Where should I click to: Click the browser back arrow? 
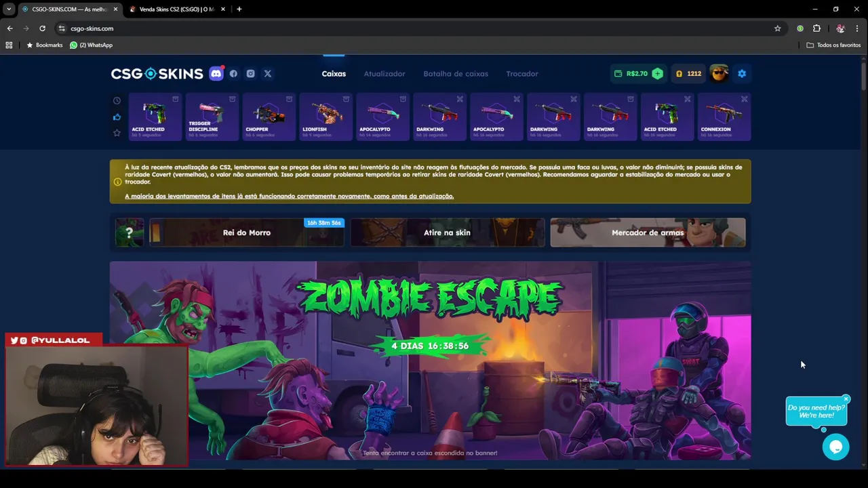(9, 28)
